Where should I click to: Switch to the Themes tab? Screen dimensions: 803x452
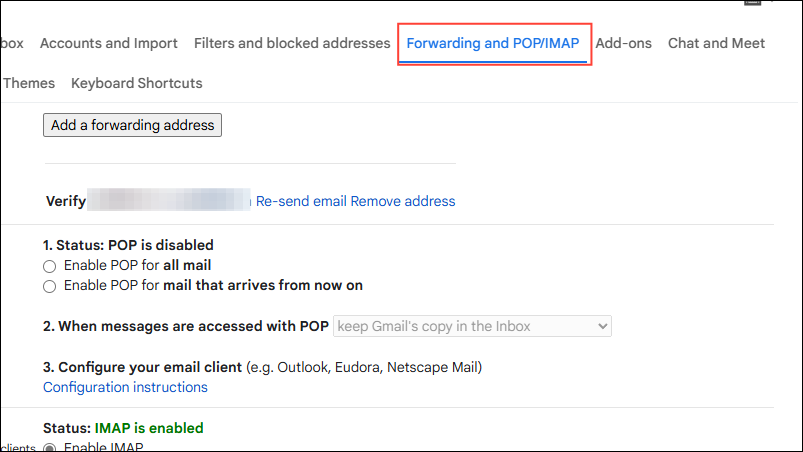click(29, 83)
